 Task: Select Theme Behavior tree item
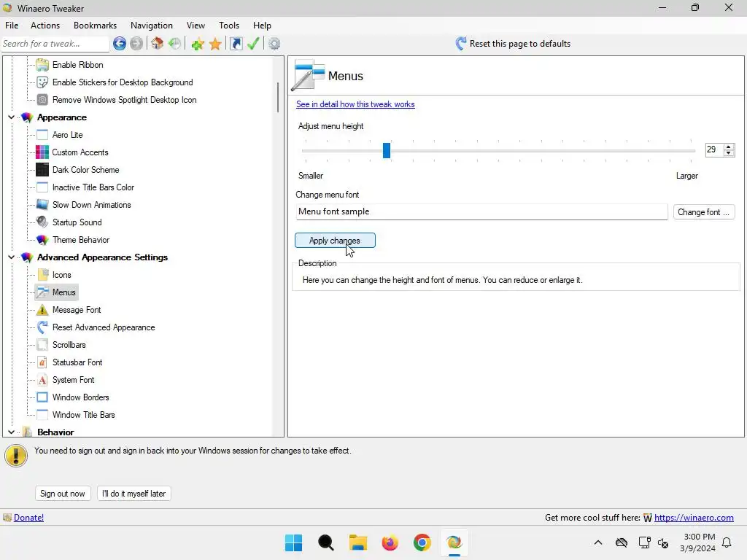coord(81,239)
